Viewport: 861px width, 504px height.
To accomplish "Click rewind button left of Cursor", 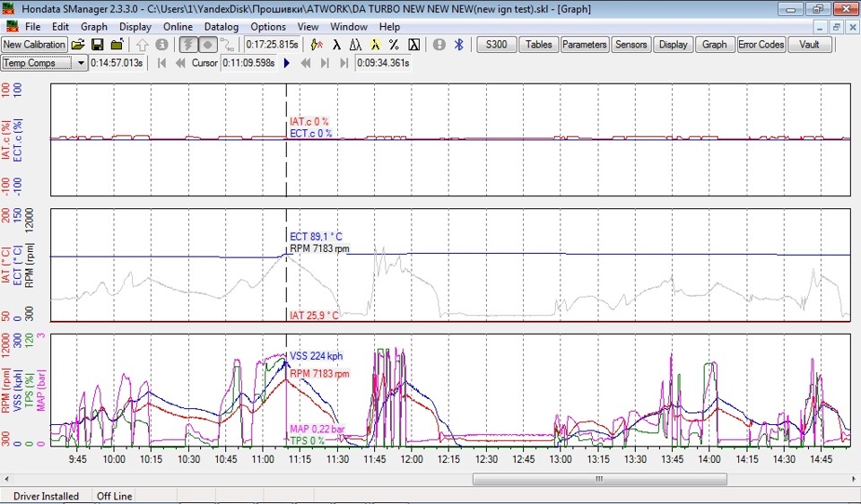I will (x=180, y=63).
